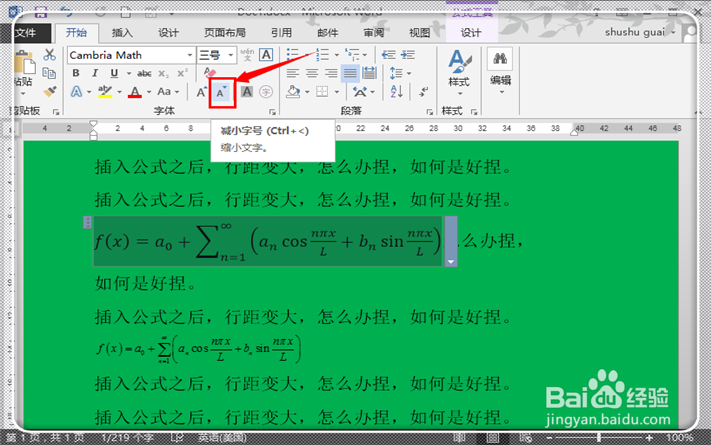Viewport: 711px width, 445px height.
Task: Toggle subscript formatting
Action: (163, 73)
